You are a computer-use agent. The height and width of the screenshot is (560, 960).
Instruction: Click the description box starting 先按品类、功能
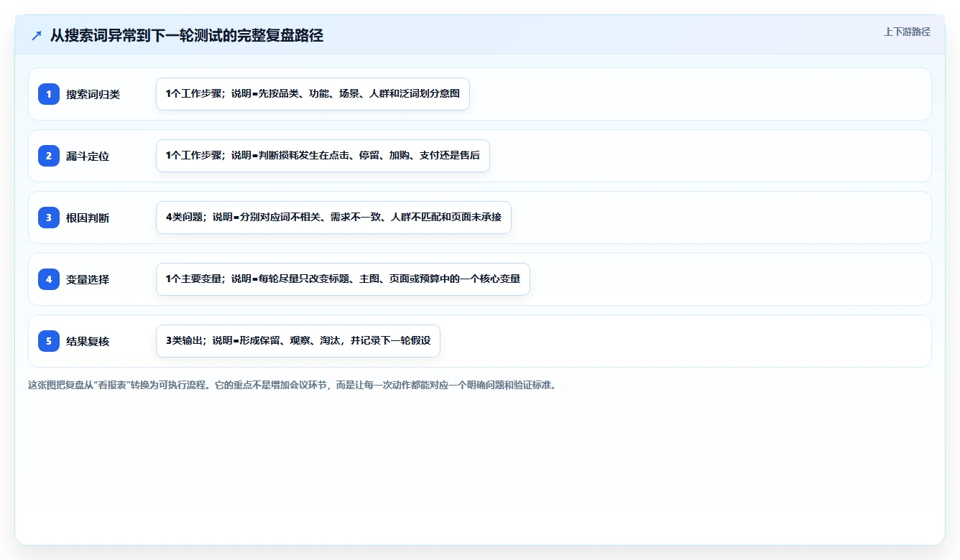[x=313, y=94]
